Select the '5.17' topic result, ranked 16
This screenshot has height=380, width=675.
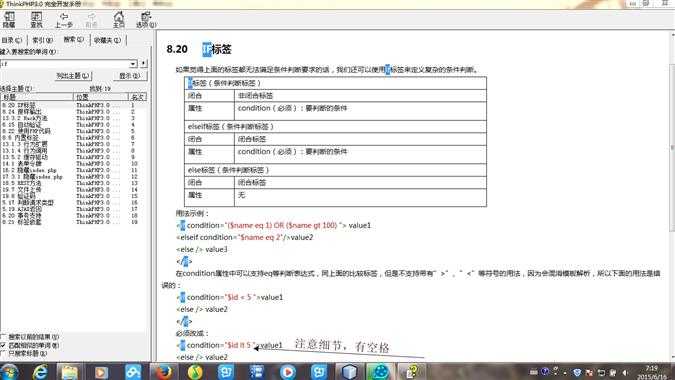pyautogui.click(x=74, y=202)
